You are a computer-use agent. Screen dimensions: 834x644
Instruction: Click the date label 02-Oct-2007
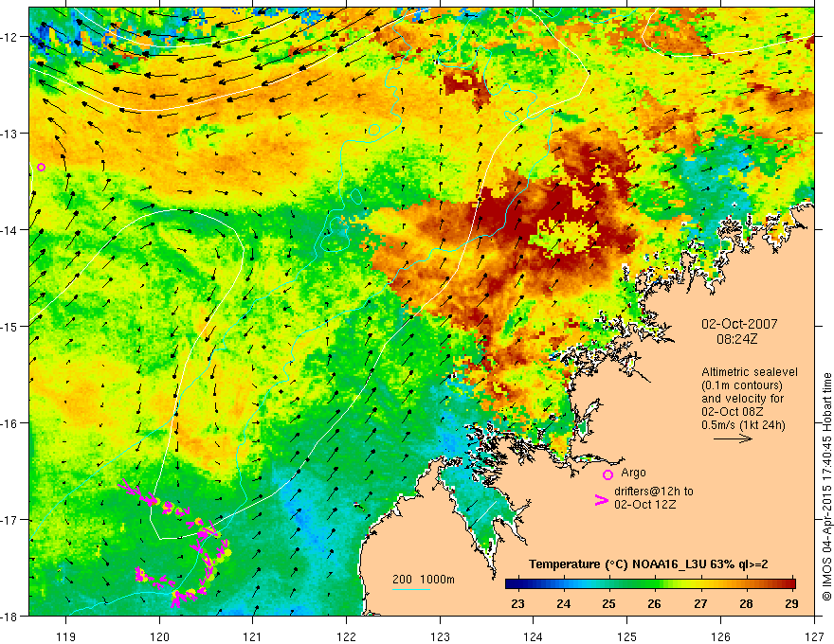coord(739,324)
